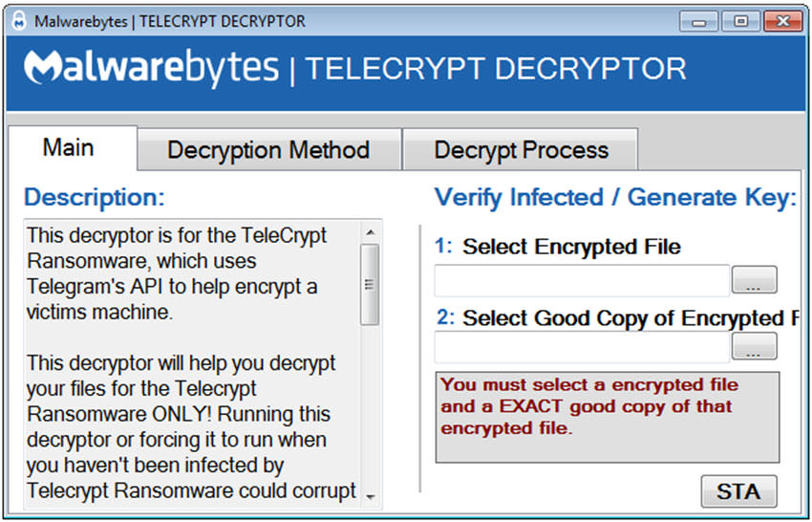Image resolution: width=812 pixels, height=522 pixels.
Task: Browse for good copy of encrypted file
Action: (755, 346)
